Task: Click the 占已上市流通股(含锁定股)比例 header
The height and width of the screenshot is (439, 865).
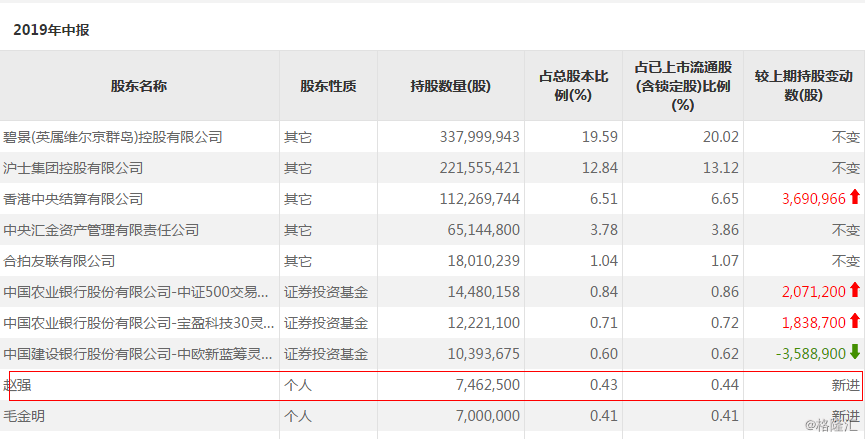Action: [x=683, y=85]
